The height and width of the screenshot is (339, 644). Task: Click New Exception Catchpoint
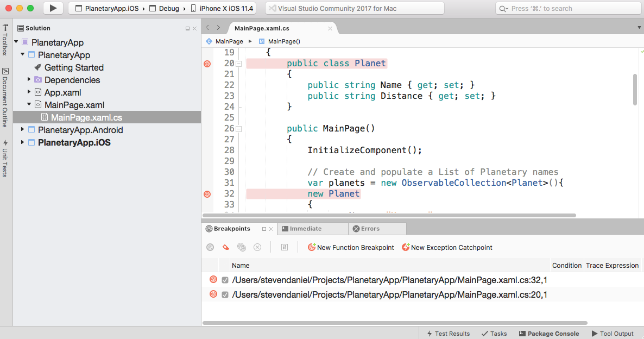click(x=447, y=247)
